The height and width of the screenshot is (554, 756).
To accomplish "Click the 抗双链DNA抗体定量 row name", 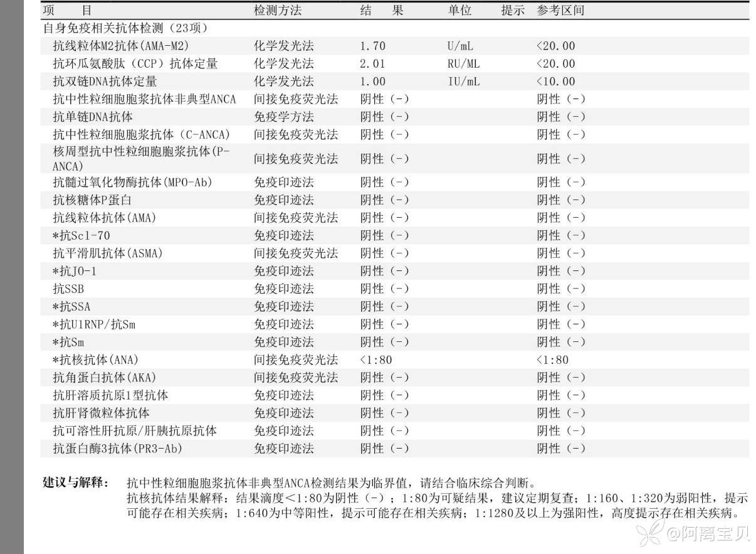I will click(105, 82).
